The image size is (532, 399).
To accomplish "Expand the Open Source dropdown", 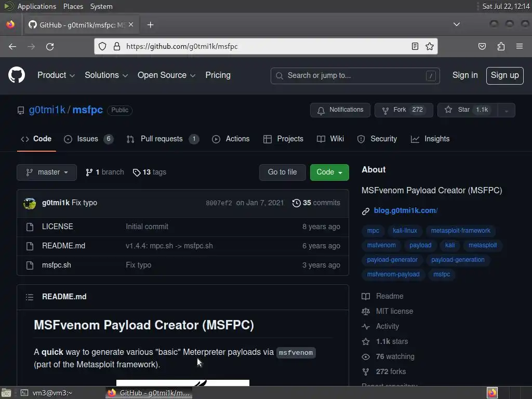I will tap(166, 75).
